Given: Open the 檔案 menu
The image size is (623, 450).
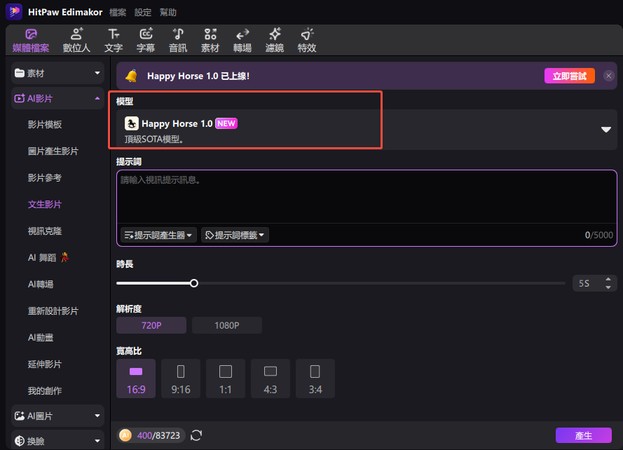Looking at the screenshot, I should tap(118, 12).
